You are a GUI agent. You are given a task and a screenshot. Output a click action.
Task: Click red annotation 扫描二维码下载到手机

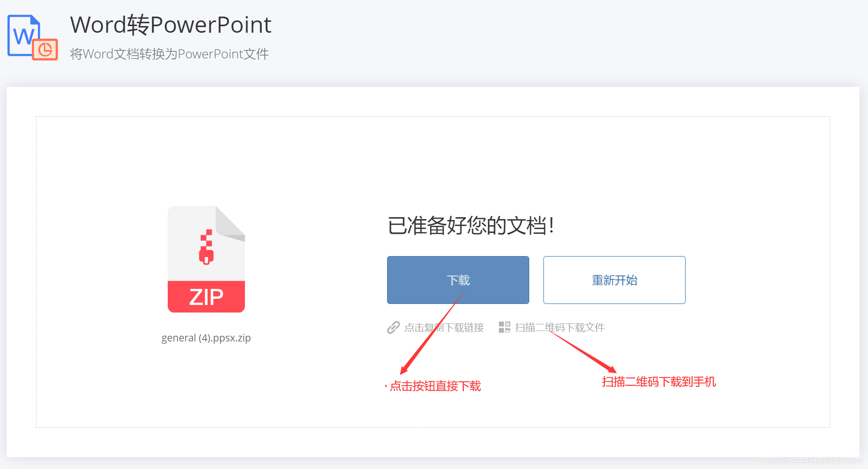[x=659, y=382]
